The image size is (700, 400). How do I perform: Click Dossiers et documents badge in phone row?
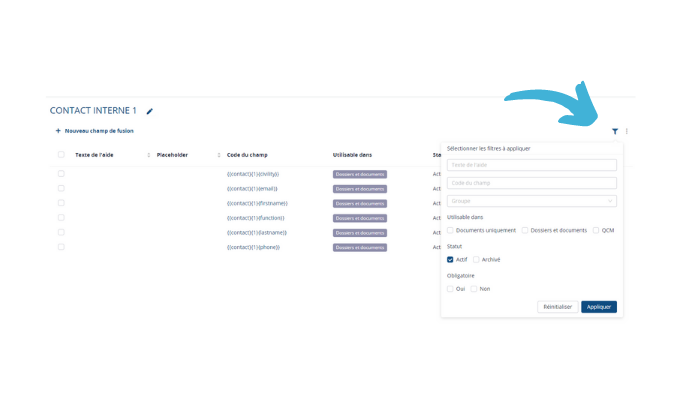tap(359, 247)
